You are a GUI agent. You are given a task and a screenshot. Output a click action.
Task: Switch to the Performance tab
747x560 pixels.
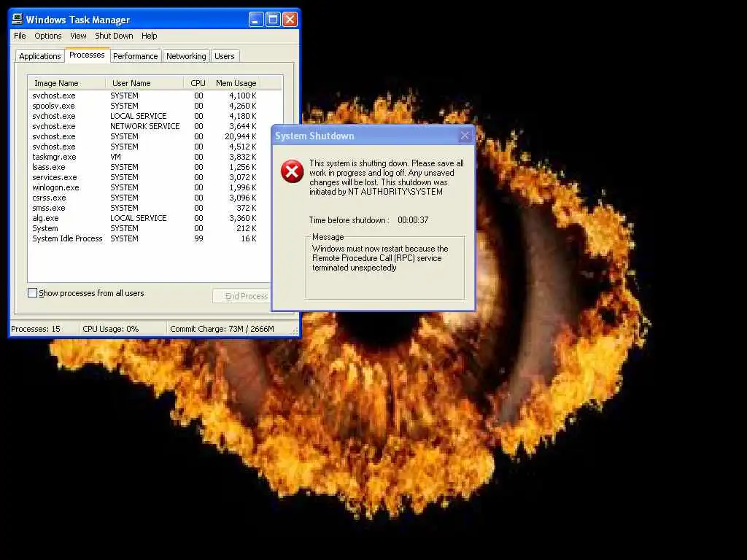(135, 56)
